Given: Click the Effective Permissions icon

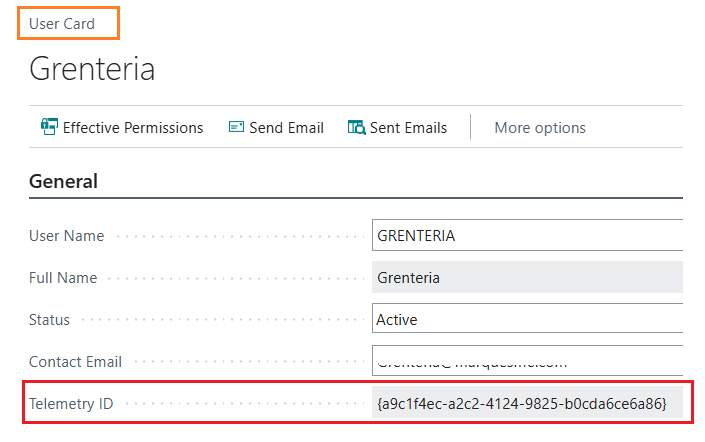Looking at the screenshot, I should click(x=49, y=127).
